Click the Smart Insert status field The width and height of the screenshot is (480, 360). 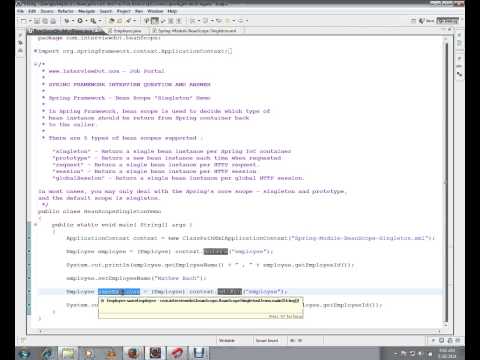(267, 340)
